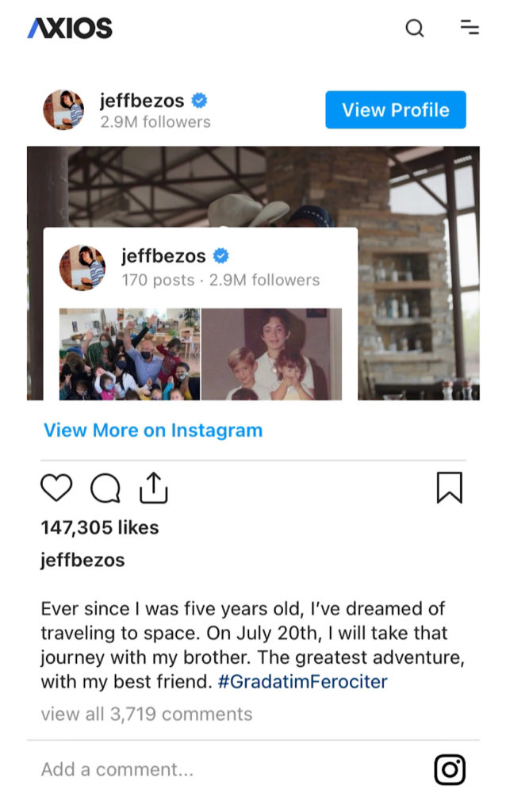Click the verified badge next to jeffbezos header
Image resolution: width=506 pixels, height=812 pixels.
(199, 100)
